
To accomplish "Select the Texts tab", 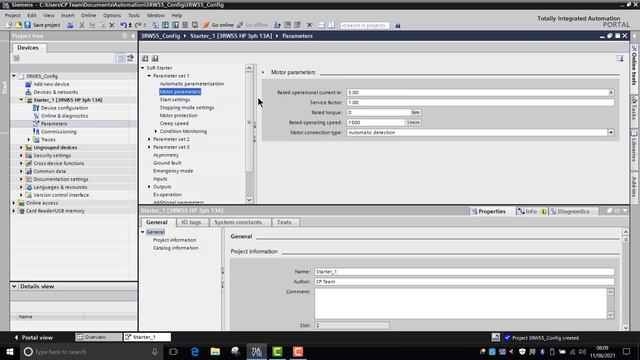I will pyautogui.click(x=284, y=222).
